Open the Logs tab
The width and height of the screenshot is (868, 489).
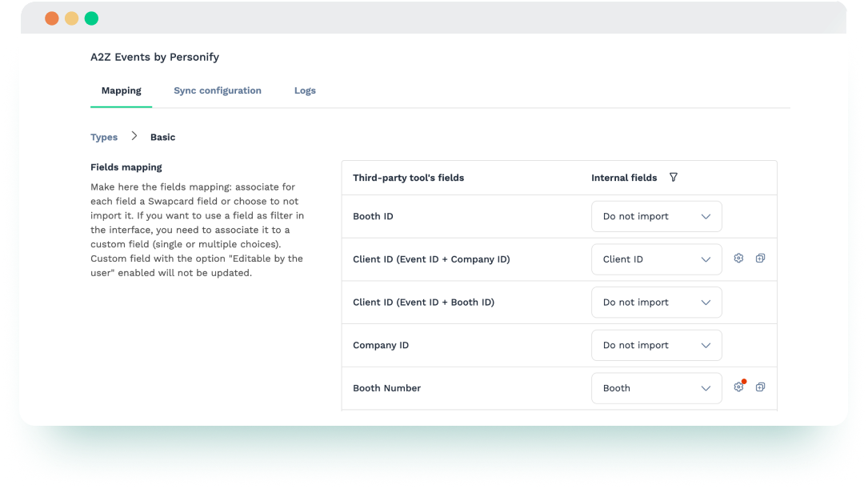pos(305,90)
